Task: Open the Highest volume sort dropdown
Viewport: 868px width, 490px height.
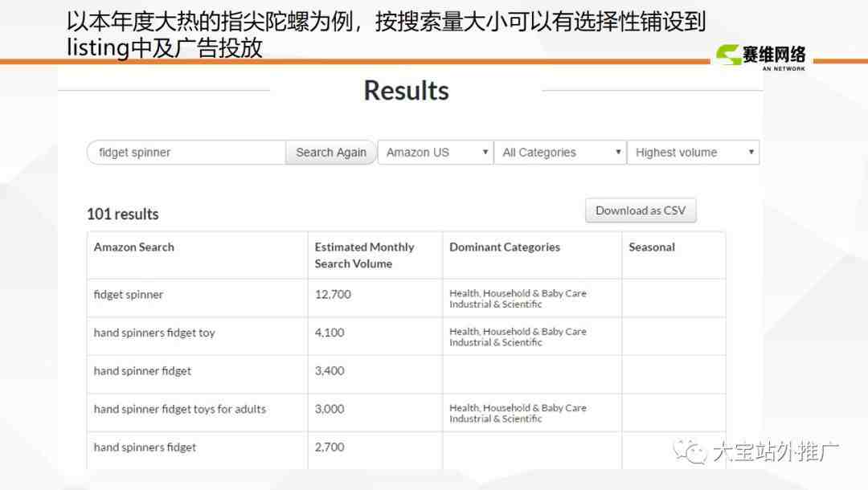Action: (693, 152)
